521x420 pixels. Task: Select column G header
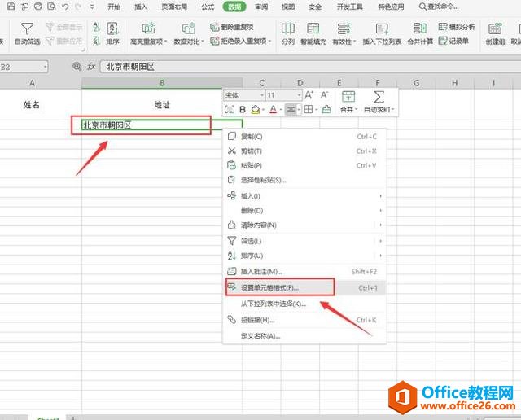(x=416, y=83)
